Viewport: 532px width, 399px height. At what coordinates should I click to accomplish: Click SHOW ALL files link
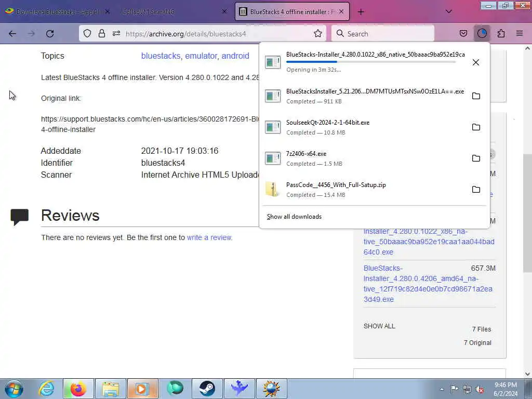point(379,326)
